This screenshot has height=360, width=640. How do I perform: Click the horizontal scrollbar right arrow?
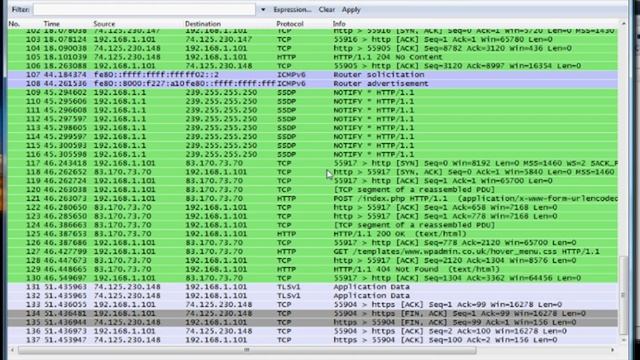[612, 350]
